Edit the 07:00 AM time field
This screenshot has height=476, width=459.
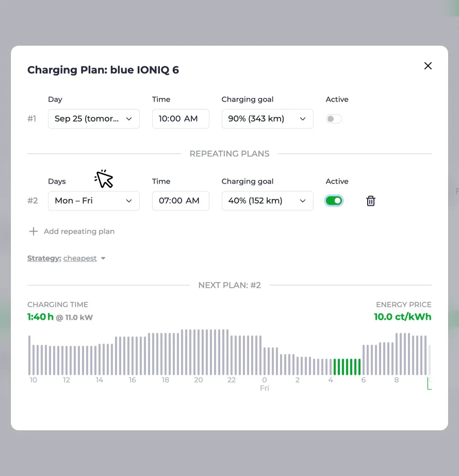click(x=181, y=201)
